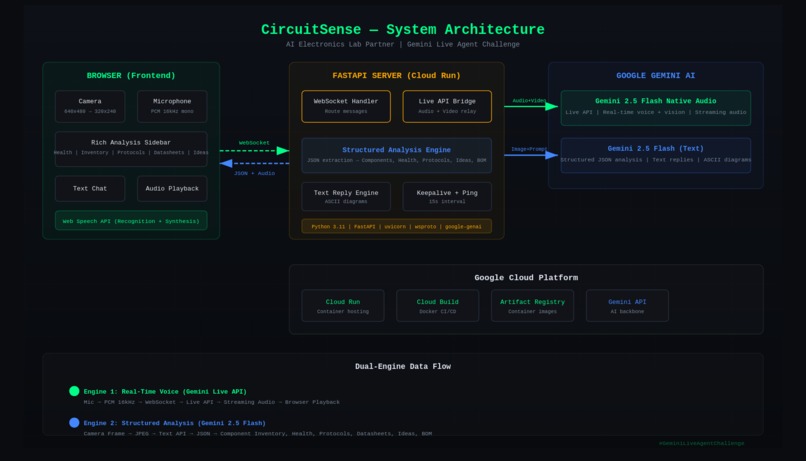Click the green Audio+Video arrow
806x461 pixels.
531,106
